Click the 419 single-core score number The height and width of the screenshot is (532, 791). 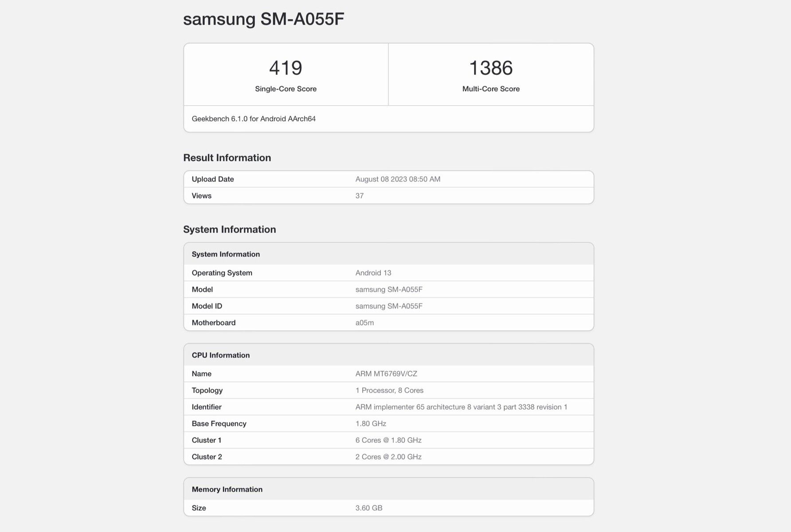(x=286, y=68)
